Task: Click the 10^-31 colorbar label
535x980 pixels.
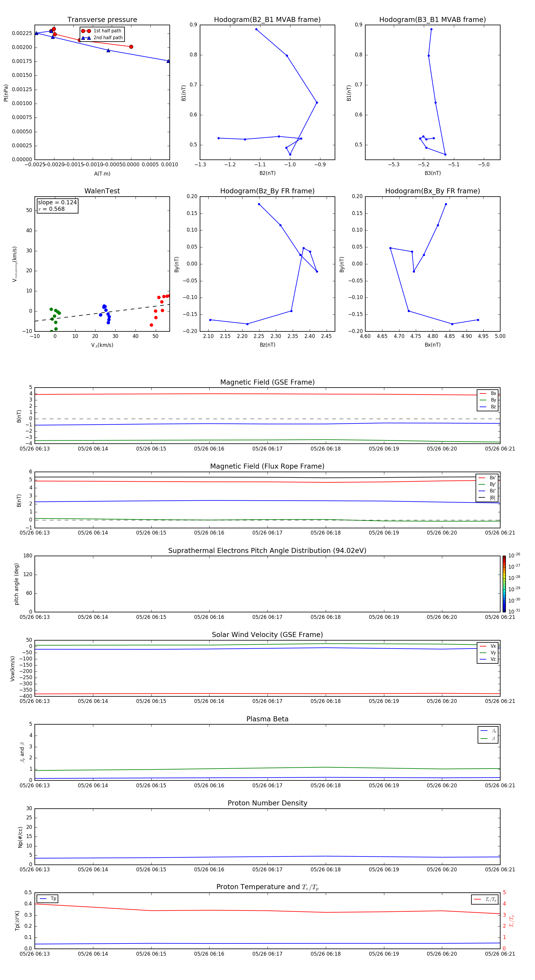Action: 514,611
